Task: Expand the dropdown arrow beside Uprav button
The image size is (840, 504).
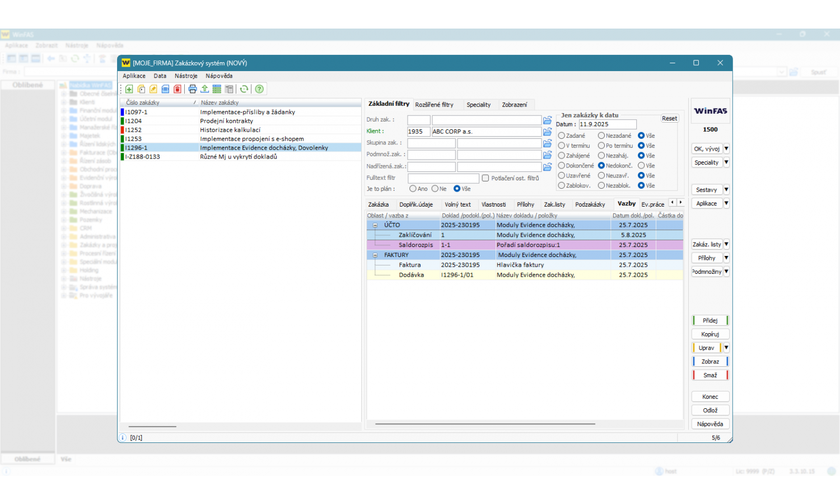Action: [x=726, y=348]
